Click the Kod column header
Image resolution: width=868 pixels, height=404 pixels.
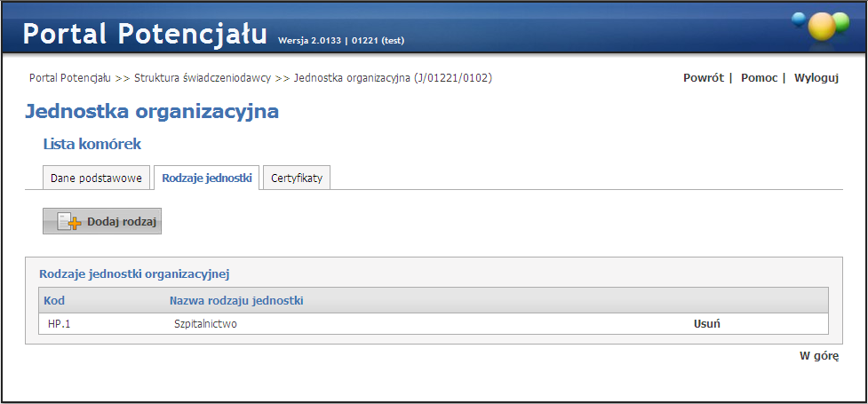click(x=54, y=301)
